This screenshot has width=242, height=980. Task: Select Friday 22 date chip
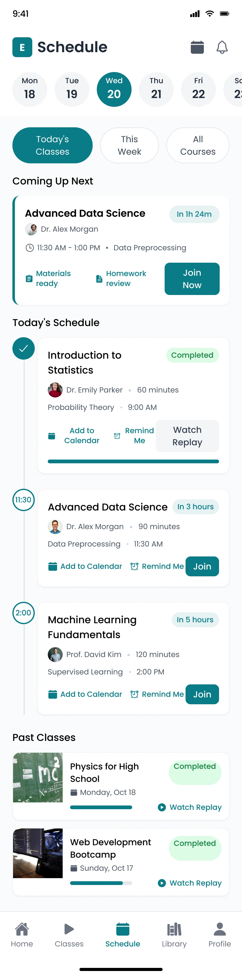(198, 89)
